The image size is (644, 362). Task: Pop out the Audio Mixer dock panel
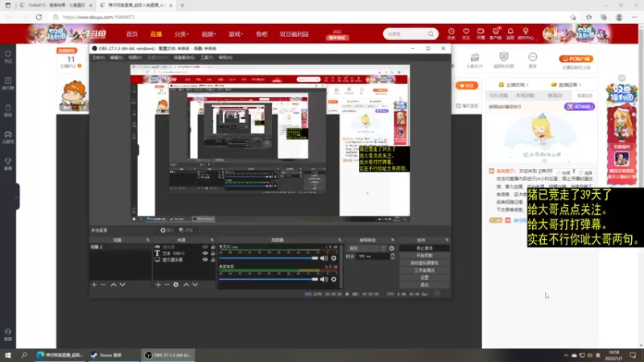point(340,240)
